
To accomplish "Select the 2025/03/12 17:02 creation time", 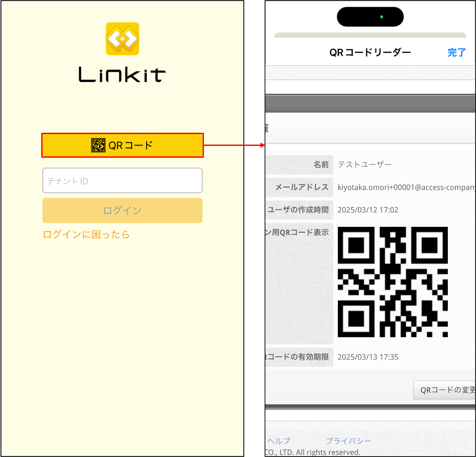I will [x=368, y=210].
